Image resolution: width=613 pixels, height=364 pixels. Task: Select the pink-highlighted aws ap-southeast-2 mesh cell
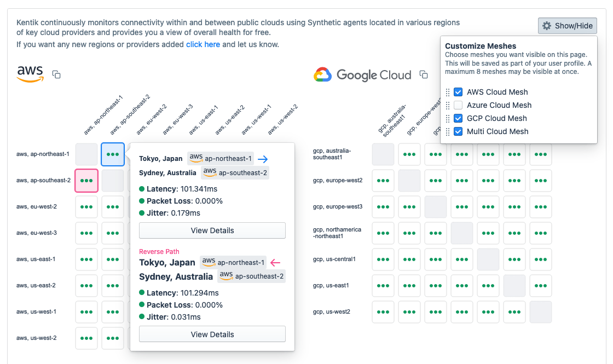pos(86,180)
